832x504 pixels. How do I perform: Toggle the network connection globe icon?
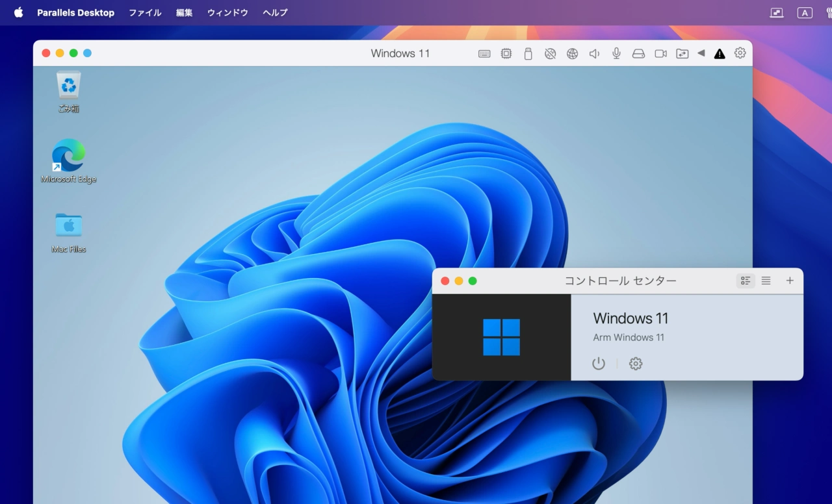coord(572,53)
